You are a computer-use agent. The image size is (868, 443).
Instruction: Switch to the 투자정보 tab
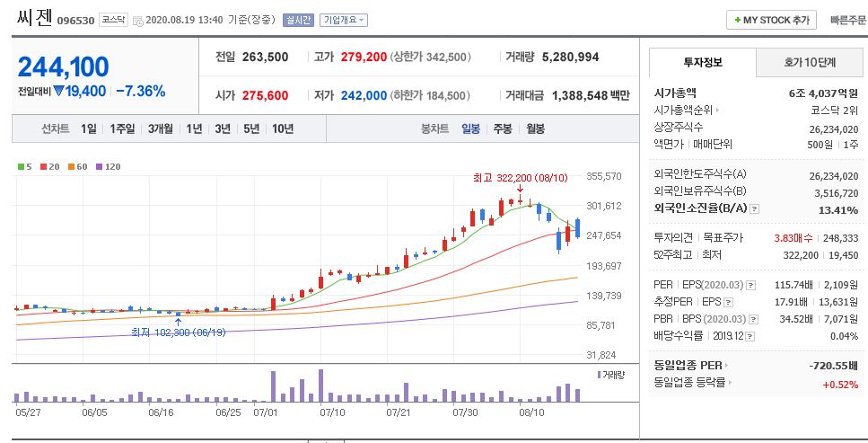click(x=703, y=62)
